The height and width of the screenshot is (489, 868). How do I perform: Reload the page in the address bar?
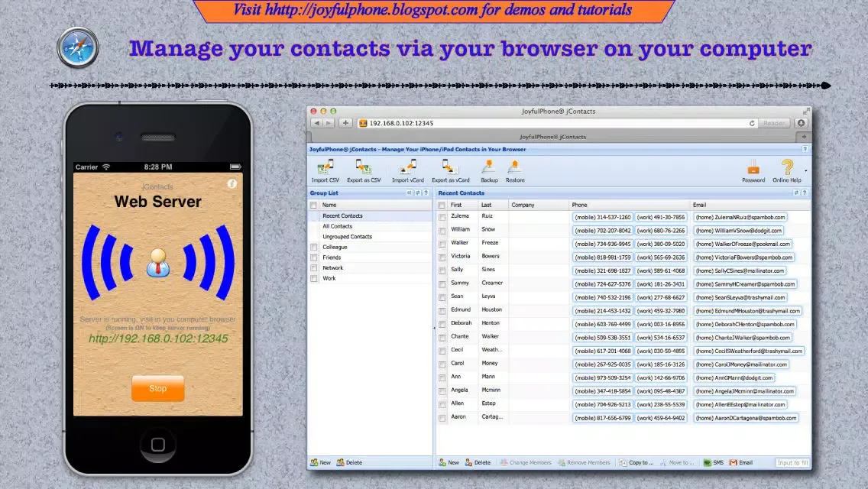[x=752, y=123]
